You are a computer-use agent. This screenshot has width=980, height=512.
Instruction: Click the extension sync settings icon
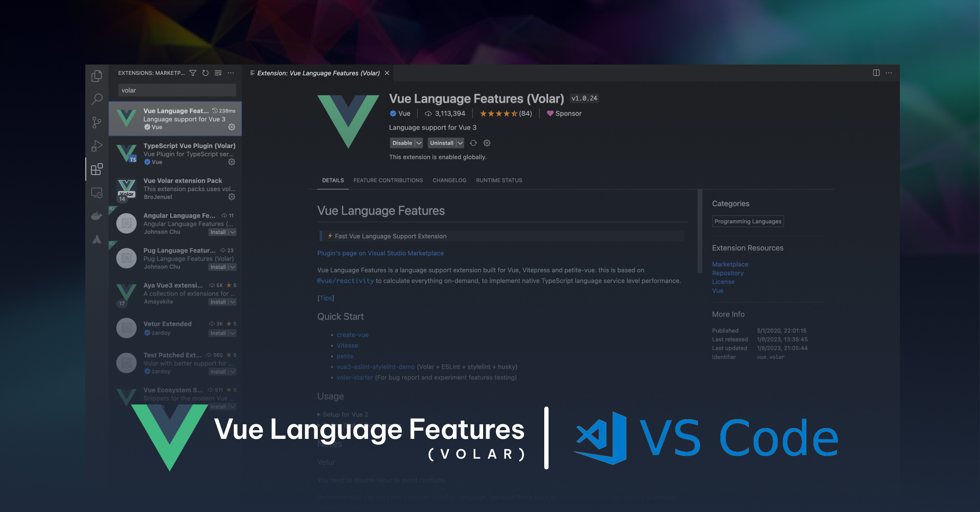(474, 143)
